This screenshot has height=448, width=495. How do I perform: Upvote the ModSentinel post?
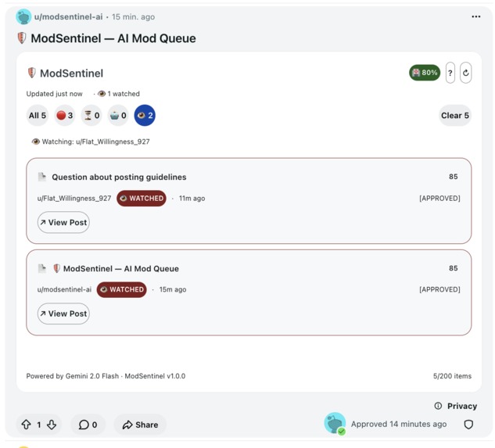27,425
